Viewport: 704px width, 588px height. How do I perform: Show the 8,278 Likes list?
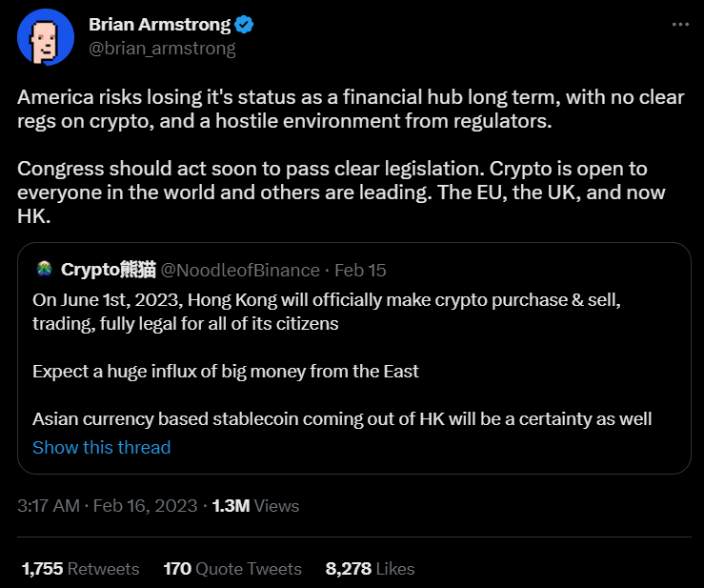tap(370, 569)
